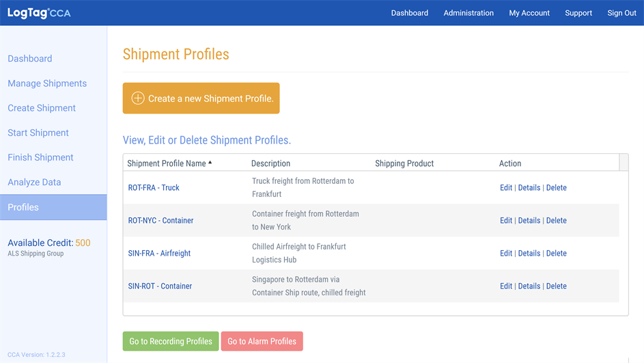The image size is (644, 363).
Task: Sort by Shipment Profile Name arrow
Action: pos(210,163)
